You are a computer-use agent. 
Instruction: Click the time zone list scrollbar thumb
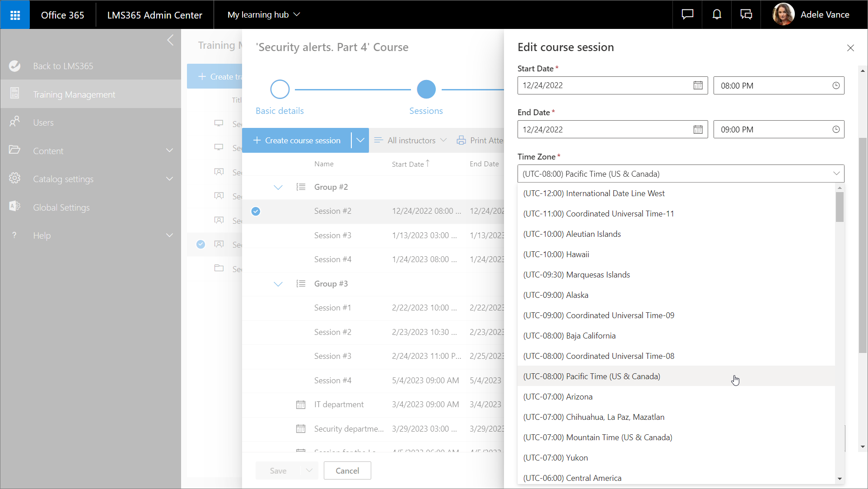[x=840, y=207]
